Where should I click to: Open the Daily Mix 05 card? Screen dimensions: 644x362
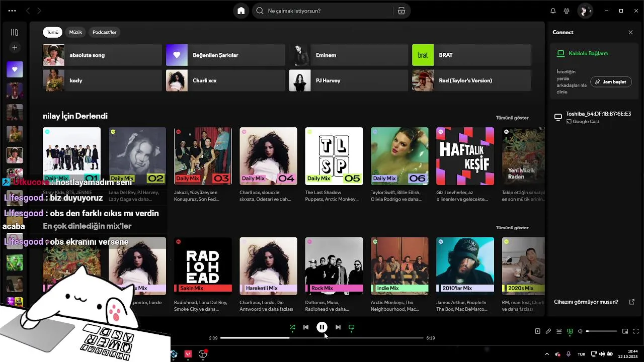[x=334, y=165]
